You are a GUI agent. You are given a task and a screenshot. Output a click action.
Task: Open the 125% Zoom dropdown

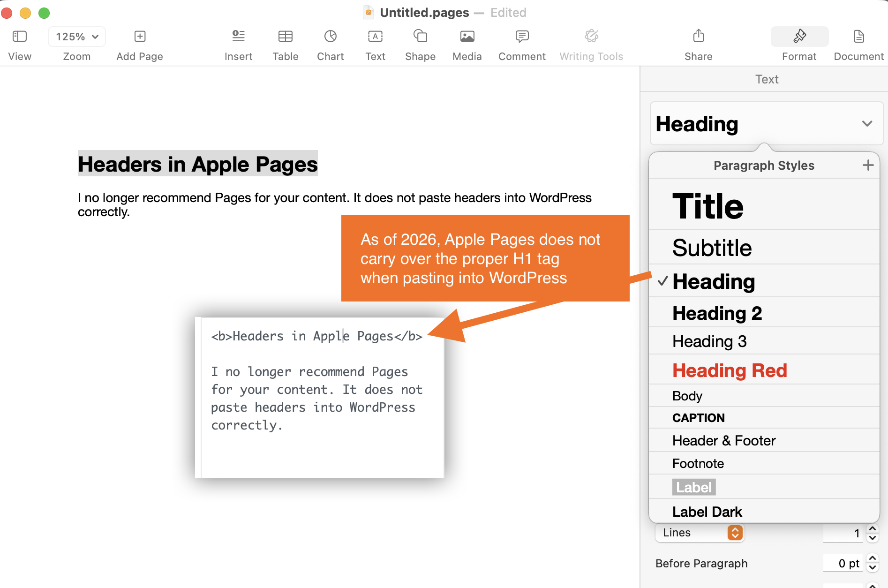tap(77, 37)
